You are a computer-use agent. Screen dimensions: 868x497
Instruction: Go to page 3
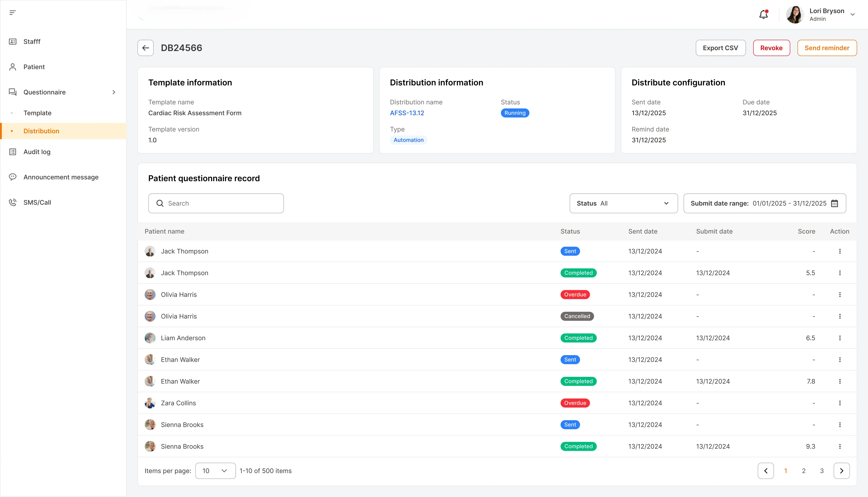tap(822, 471)
